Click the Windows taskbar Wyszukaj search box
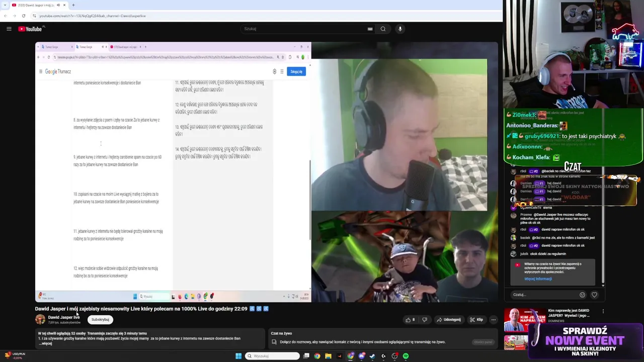The width and height of the screenshot is (644, 362). 272,356
